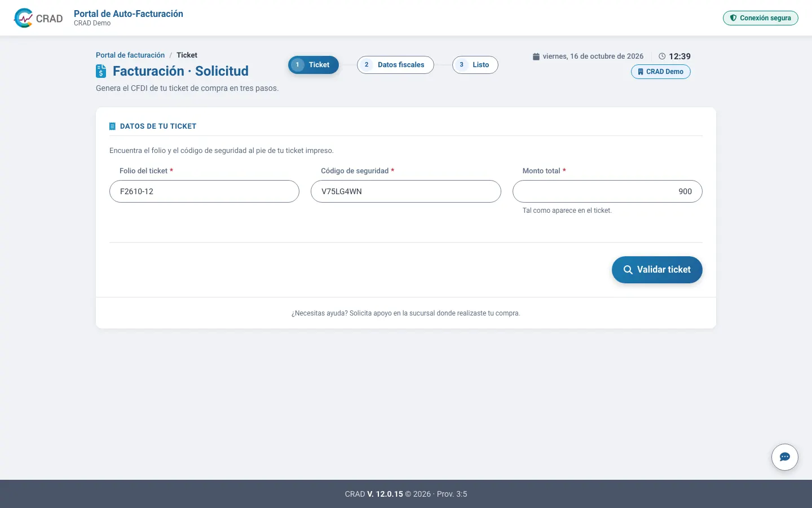Click the version text CRAD V. 12.0.15
812x508 pixels.
point(374,494)
